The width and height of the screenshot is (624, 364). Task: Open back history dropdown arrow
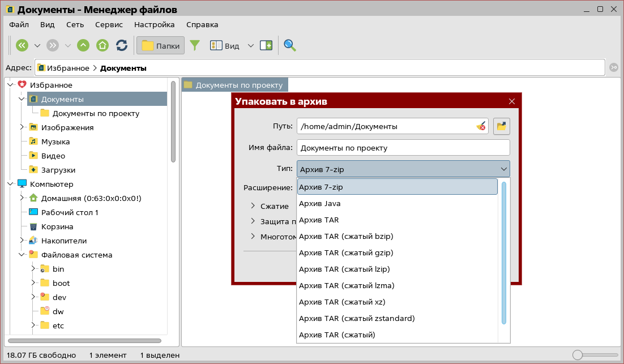37,46
